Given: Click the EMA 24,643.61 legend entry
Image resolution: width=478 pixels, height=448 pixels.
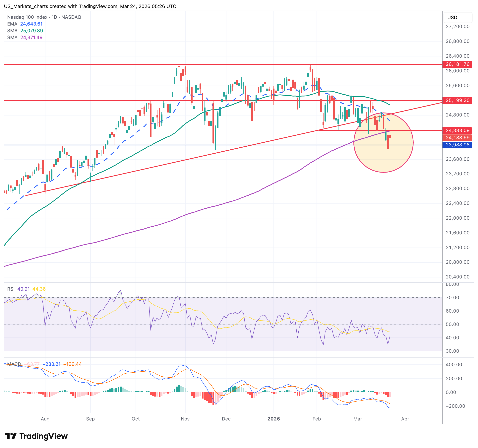Looking at the screenshot, I should pyautogui.click(x=25, y=24).
